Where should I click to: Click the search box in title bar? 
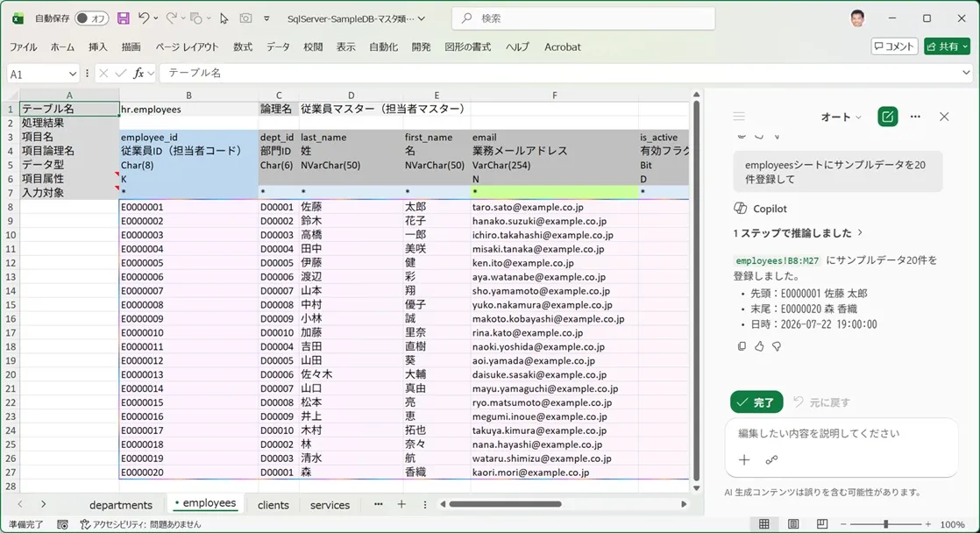tap(583, 18)
